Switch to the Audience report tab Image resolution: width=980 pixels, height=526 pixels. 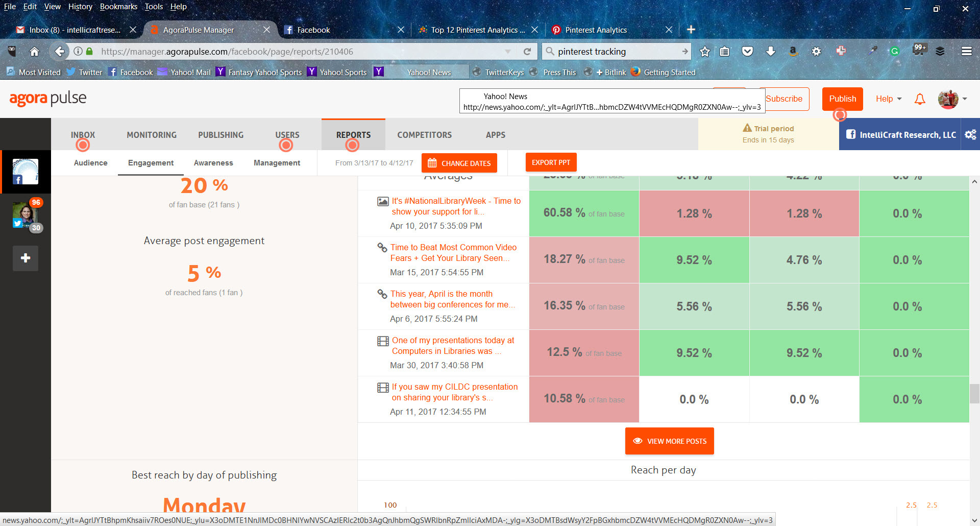pos(91,163)
